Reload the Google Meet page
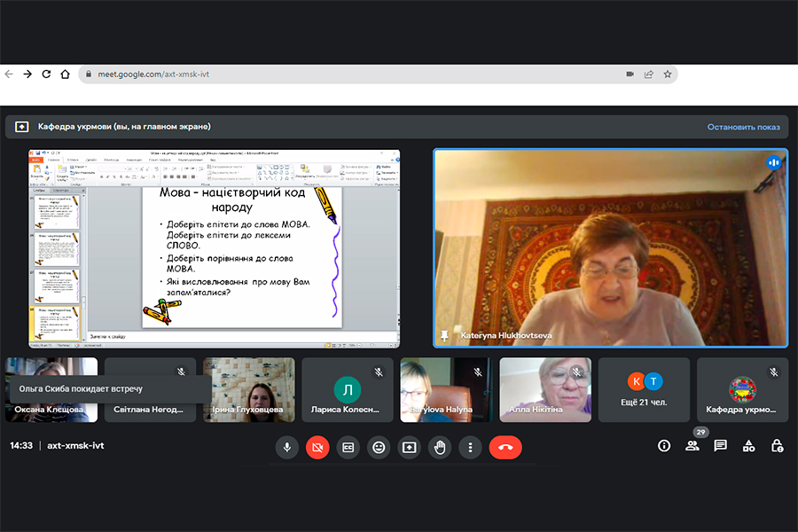The height and width of the screenshot is (532, 798). 46,74
